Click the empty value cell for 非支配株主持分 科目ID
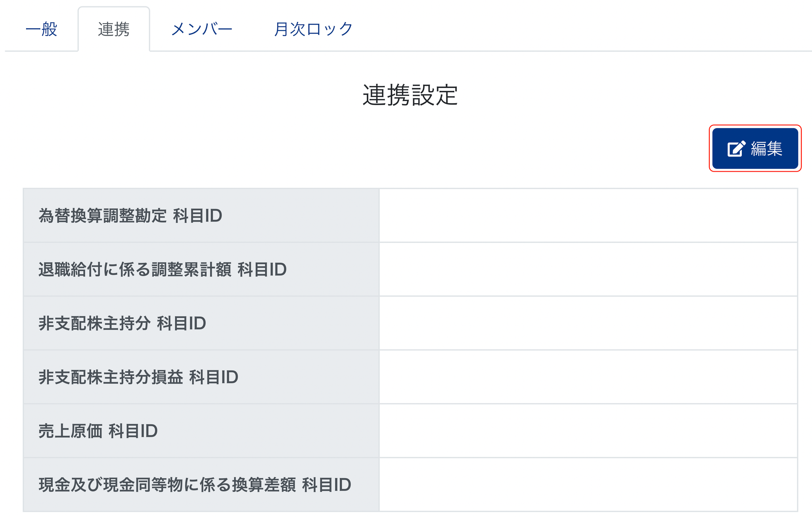This screenshot has height=517, width=812. point(588,323)
